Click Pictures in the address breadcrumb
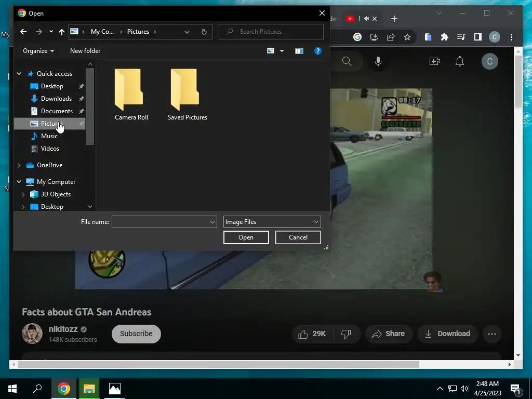 [138, 32]
